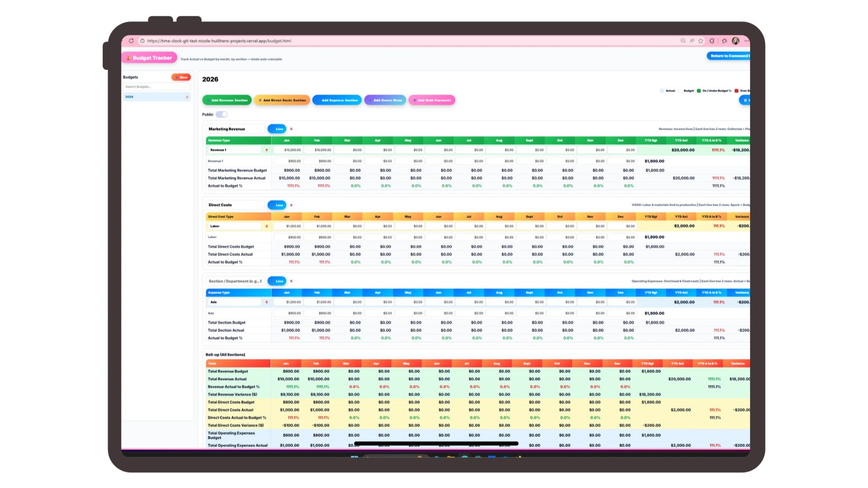This screenshot has width=868, height=488.
Task: Edit Revenue 1 January actual $10,000.00
Action: click(288, 150)
